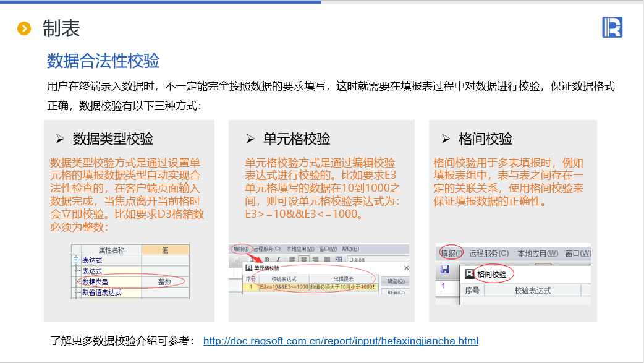
Task: Click 校验表达式 header in 单元格校验 dialog
Action: (x=284, y=279)
